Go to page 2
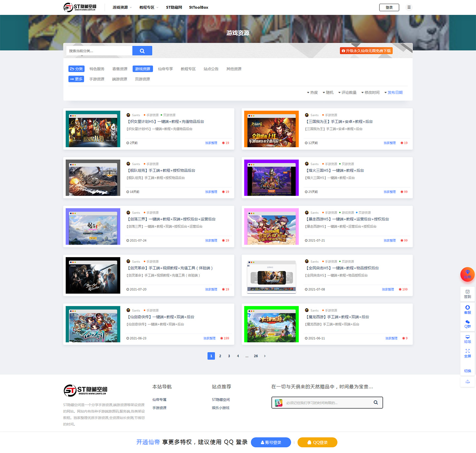 (220, 356)
